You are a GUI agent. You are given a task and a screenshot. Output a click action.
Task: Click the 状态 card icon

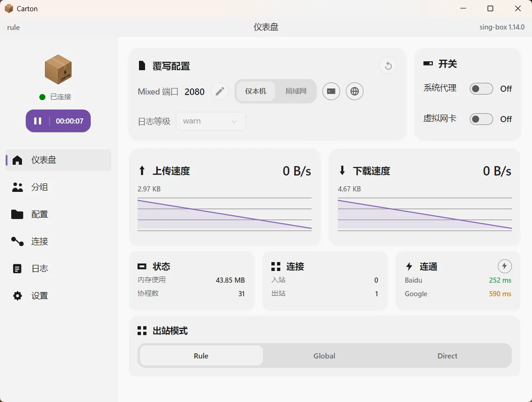pos(142,266)
